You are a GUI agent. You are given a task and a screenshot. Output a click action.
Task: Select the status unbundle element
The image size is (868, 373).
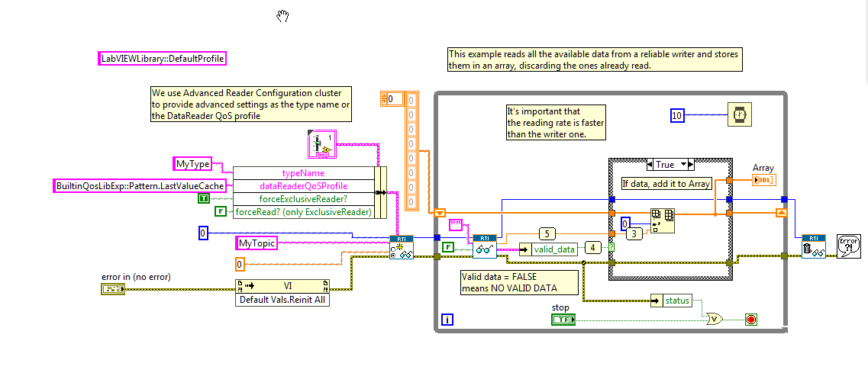pyautogui.click(x=672, y=301)
